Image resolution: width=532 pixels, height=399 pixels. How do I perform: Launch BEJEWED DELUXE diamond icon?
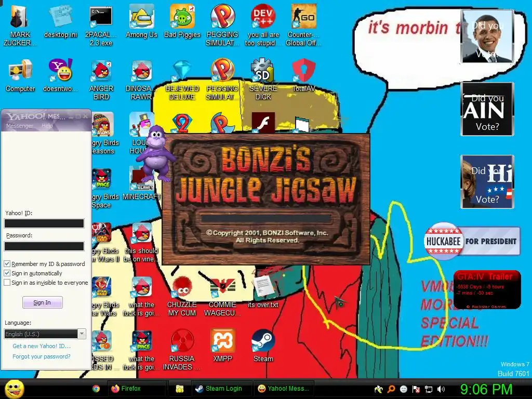182,79
